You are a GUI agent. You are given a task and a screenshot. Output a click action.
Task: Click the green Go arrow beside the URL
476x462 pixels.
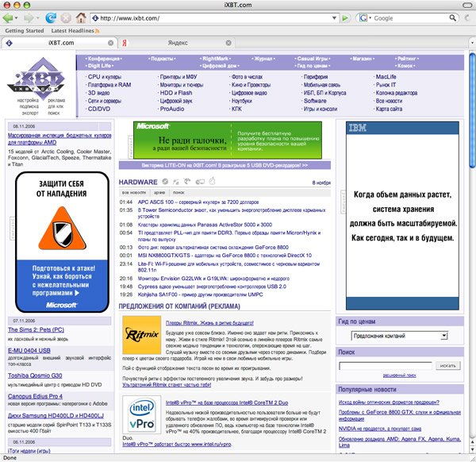pyautogui.click(x=345, y=18)
